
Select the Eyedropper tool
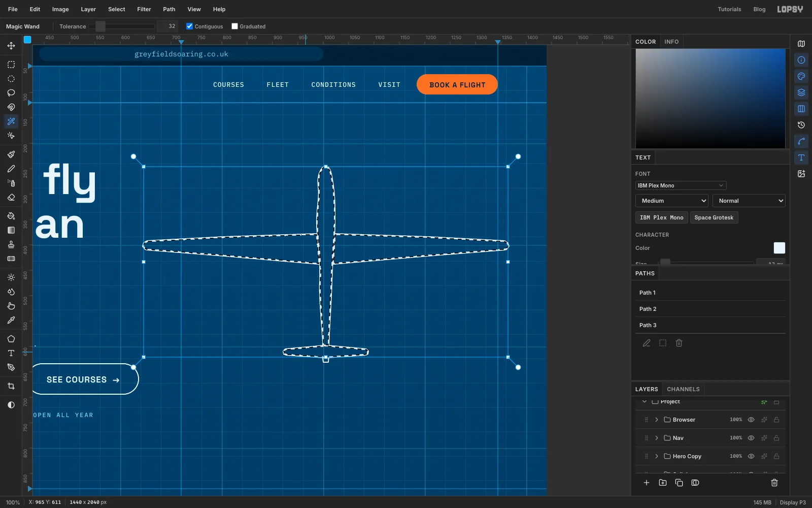[11, 320]
